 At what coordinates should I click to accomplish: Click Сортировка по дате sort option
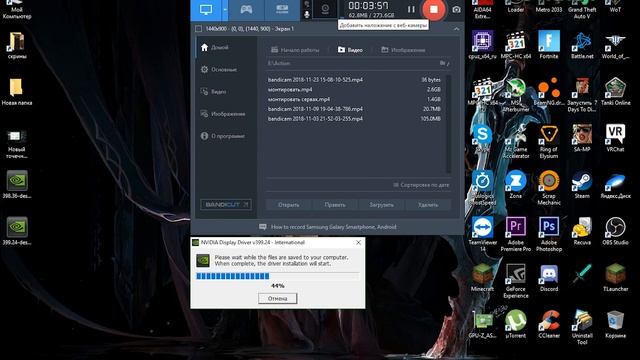click(421, 185)
